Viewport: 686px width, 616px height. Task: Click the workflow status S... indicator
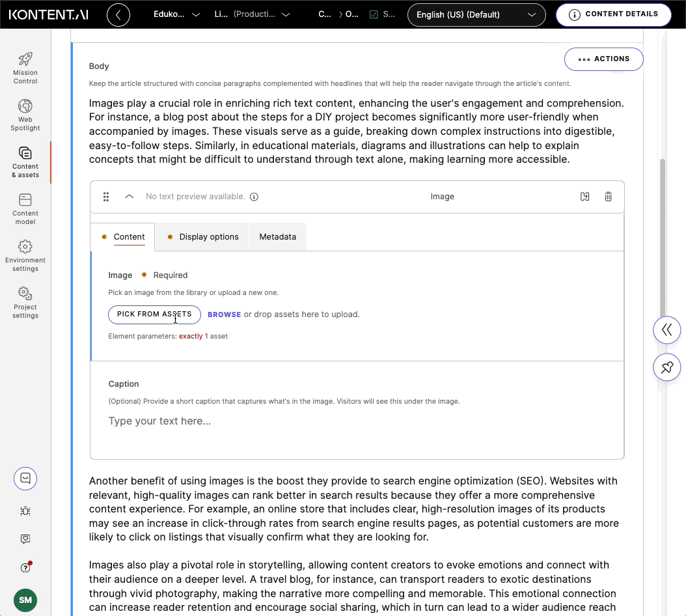[382, 14]
